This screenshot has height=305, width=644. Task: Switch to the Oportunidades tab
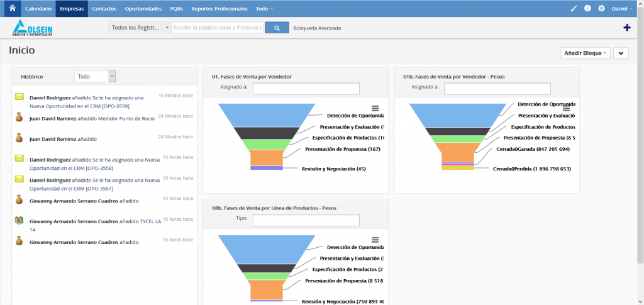pos(143,9)
